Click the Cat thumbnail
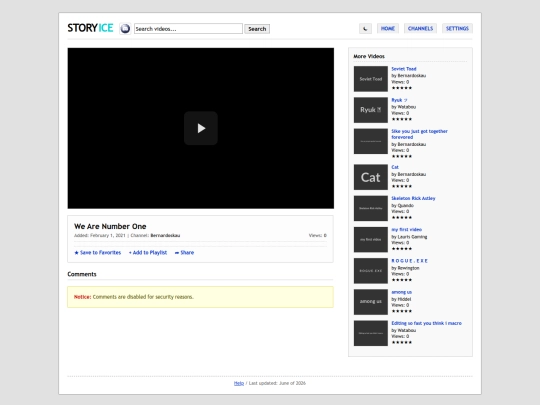This screenshot has width=540, height=405. pyautogui.click(x=371, y=177)
